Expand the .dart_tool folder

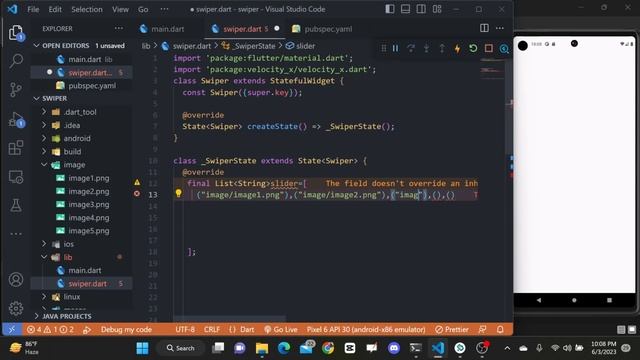click(44, 112)
